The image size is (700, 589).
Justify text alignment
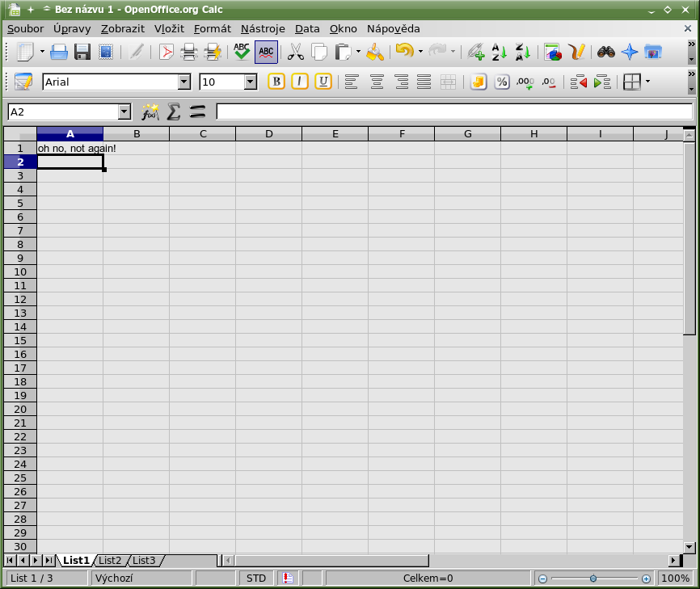pos(424,82)
